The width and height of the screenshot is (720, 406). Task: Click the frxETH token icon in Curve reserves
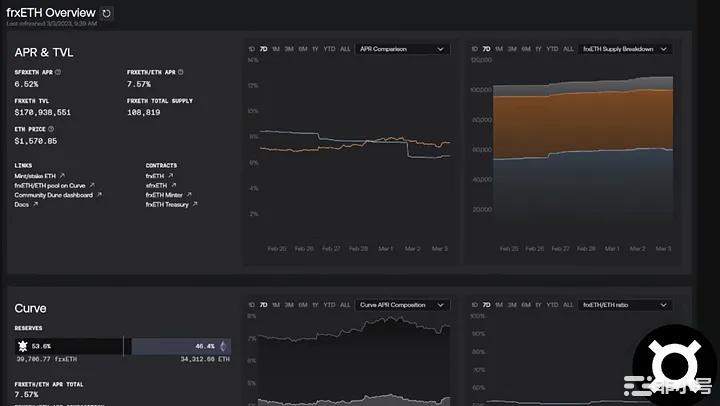[22, 345]
